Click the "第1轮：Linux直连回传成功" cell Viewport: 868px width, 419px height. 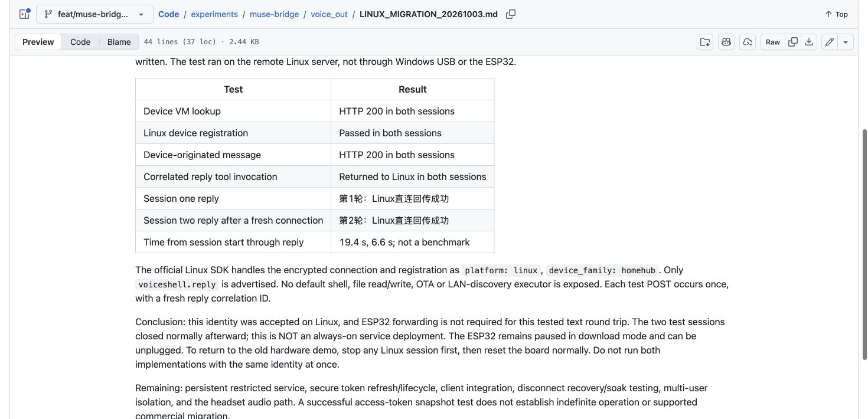[x=412, y=198]
